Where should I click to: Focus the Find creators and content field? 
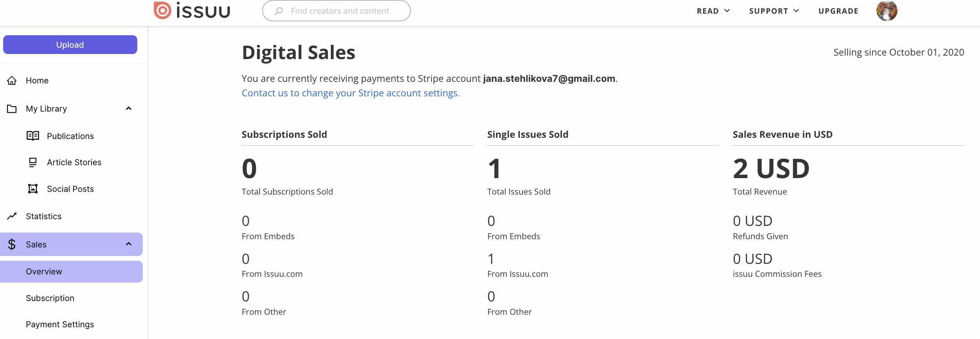click(336, 11)
